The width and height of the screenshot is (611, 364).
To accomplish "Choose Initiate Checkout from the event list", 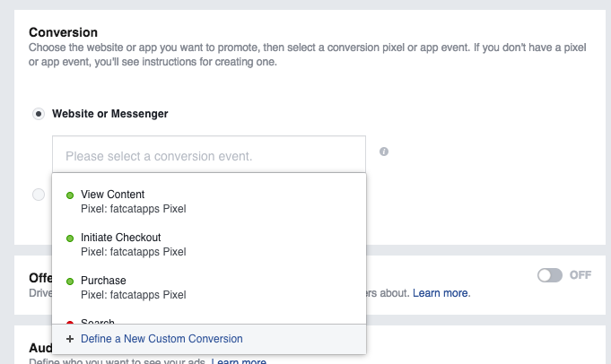I will [x=120, y=238].
